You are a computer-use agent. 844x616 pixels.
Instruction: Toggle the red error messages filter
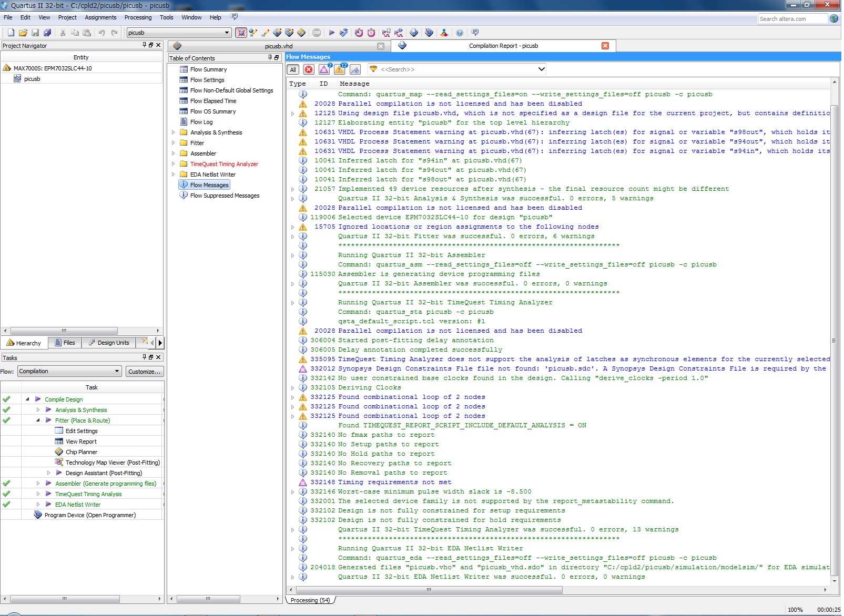309,69
